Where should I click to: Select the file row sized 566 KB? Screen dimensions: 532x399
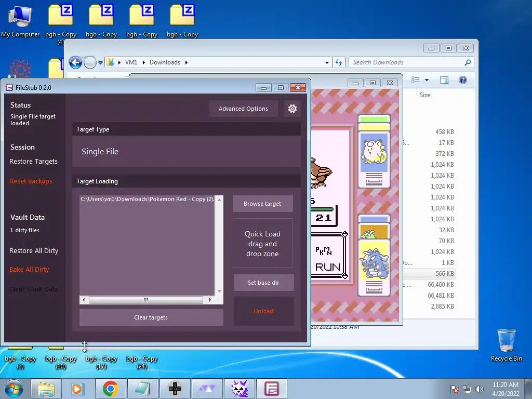(429, 273)
